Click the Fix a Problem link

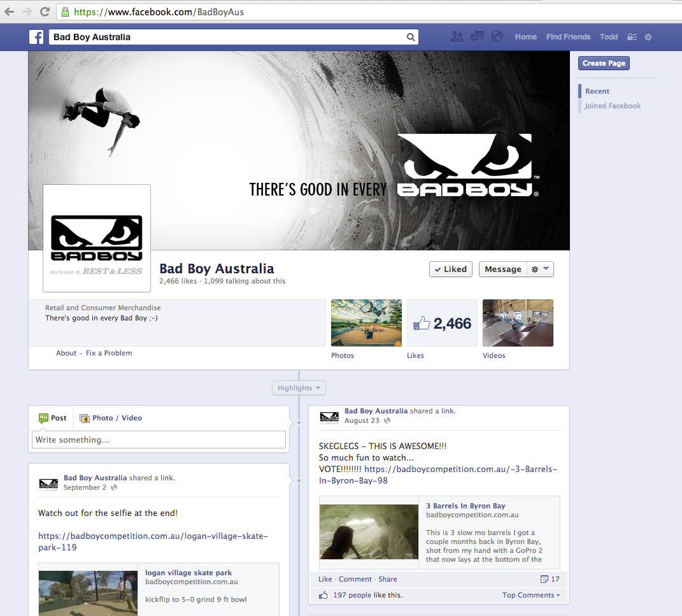coord(109,353)
